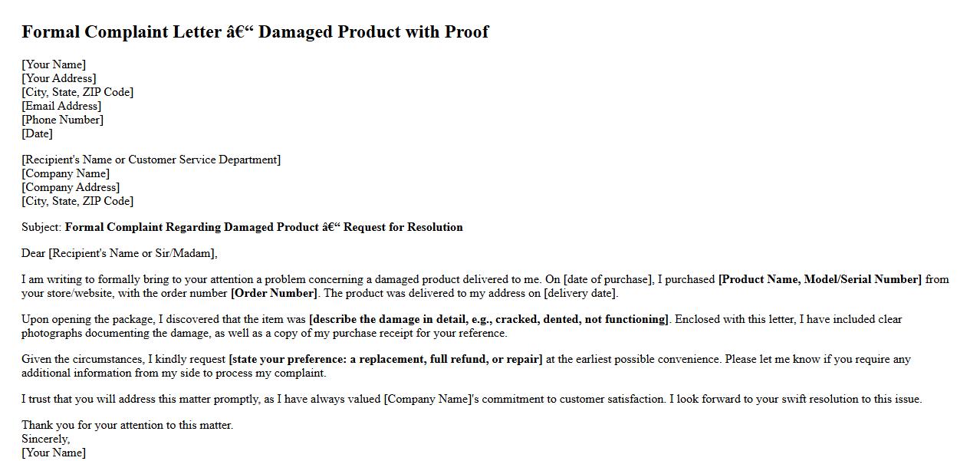980x461 pixels.
Task: Click the [Email Address] placeholder
Action: click(x=61, y=106)
